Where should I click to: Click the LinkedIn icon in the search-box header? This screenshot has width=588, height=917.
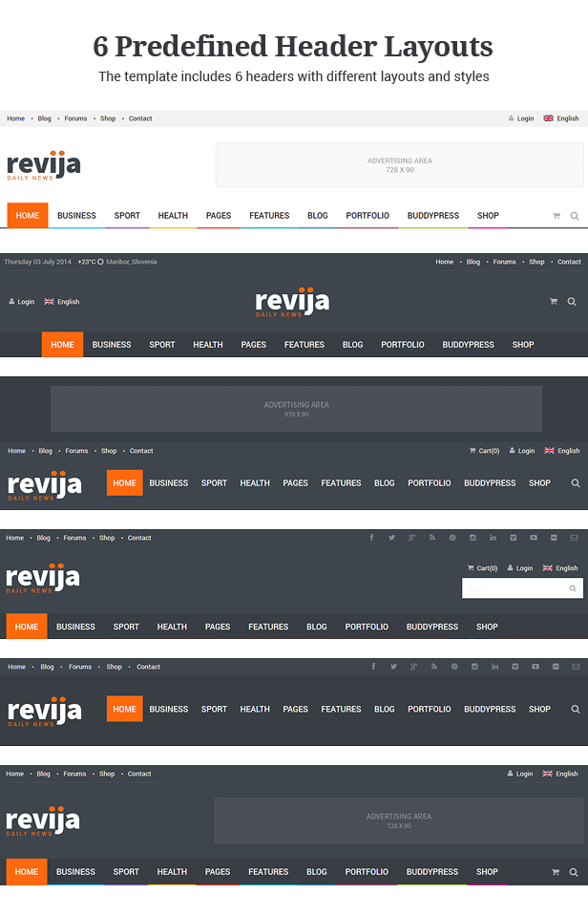coord(493,538)
